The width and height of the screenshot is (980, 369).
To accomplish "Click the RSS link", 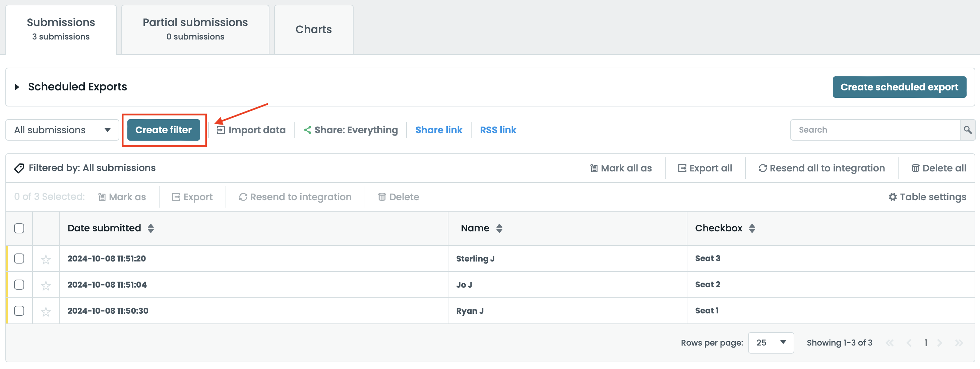I will click(x=498, y=130).
